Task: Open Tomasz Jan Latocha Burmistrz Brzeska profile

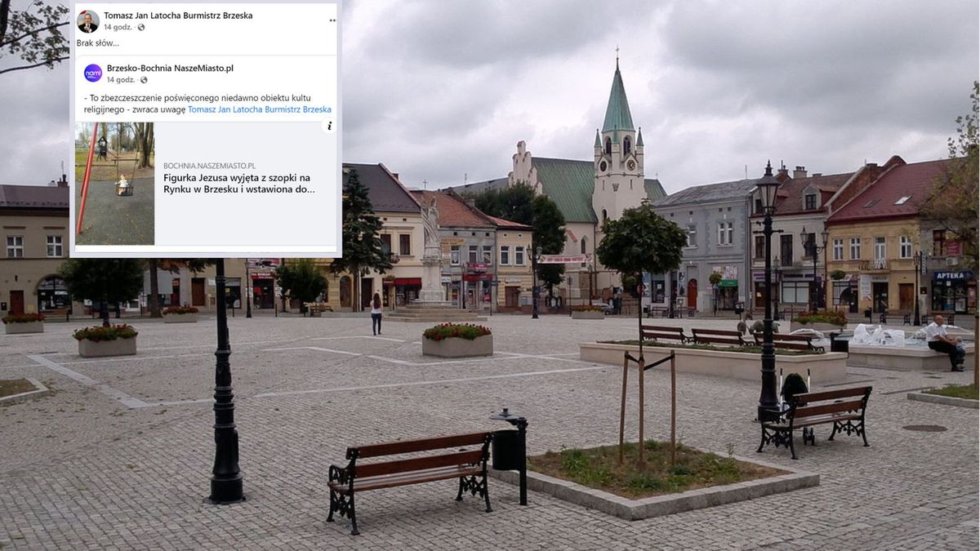Action: point(178,14)
